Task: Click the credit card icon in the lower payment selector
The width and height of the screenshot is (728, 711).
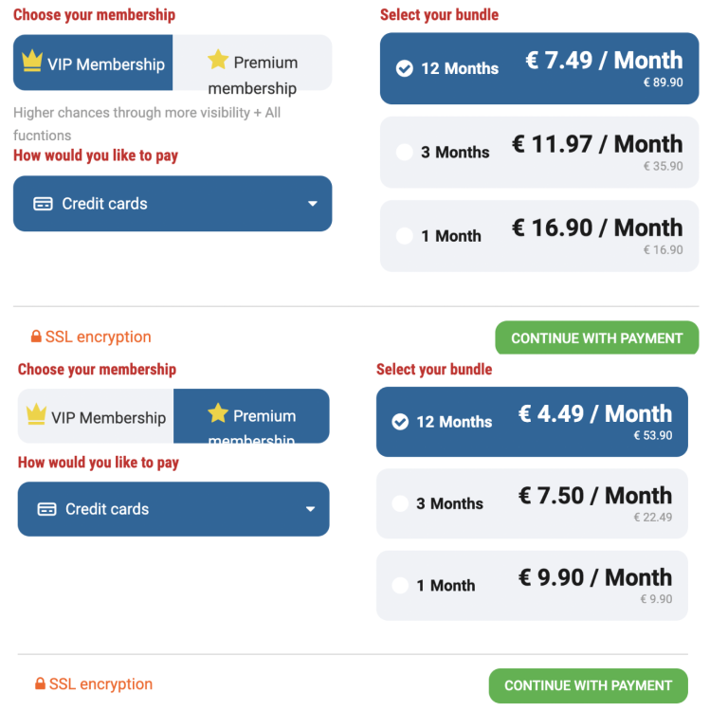Action: [46, 509]
